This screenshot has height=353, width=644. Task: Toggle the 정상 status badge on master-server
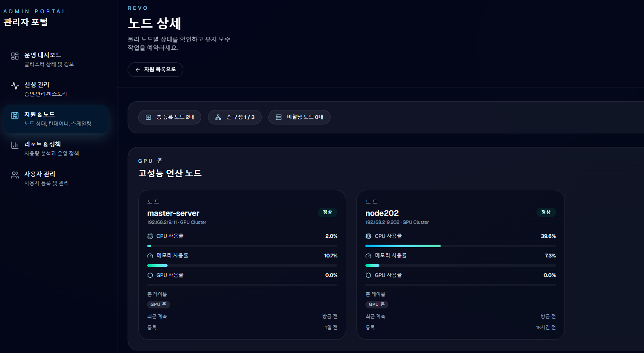pos(327,212)
